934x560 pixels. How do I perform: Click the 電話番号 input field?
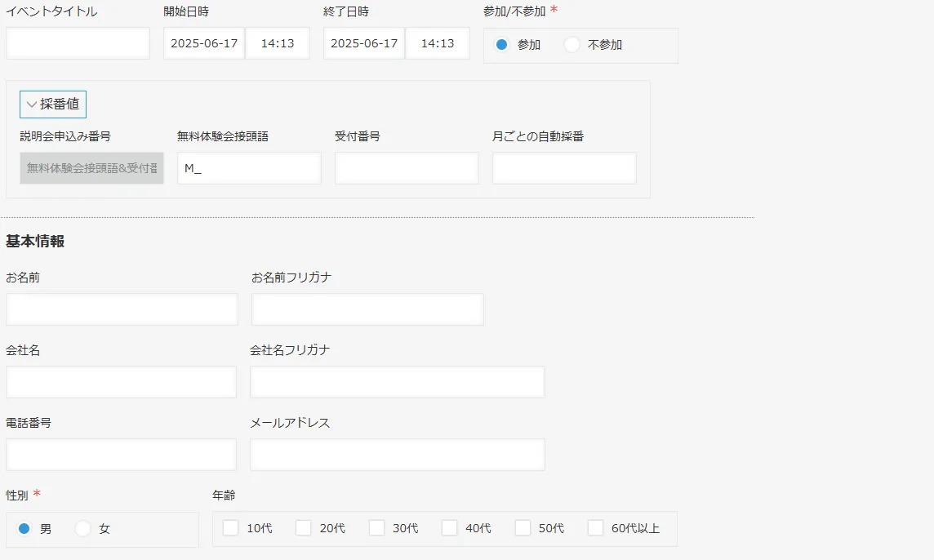(x=121, y=455)
